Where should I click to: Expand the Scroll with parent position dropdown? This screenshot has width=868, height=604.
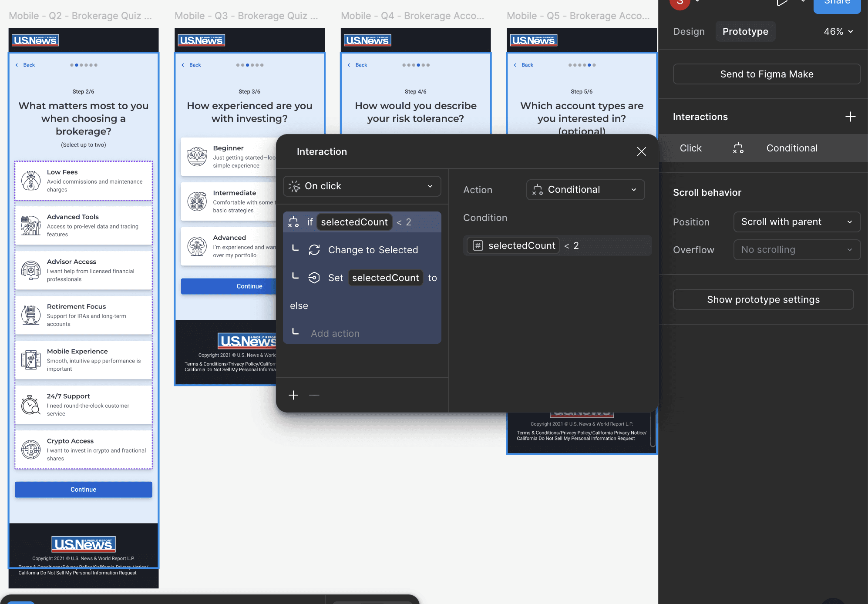[x=796, y=222]
